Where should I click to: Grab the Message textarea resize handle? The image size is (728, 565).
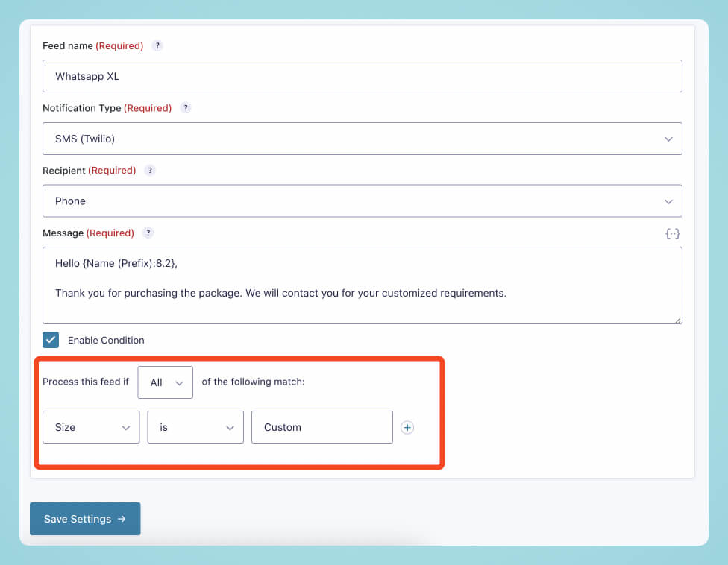coord(678,320)
